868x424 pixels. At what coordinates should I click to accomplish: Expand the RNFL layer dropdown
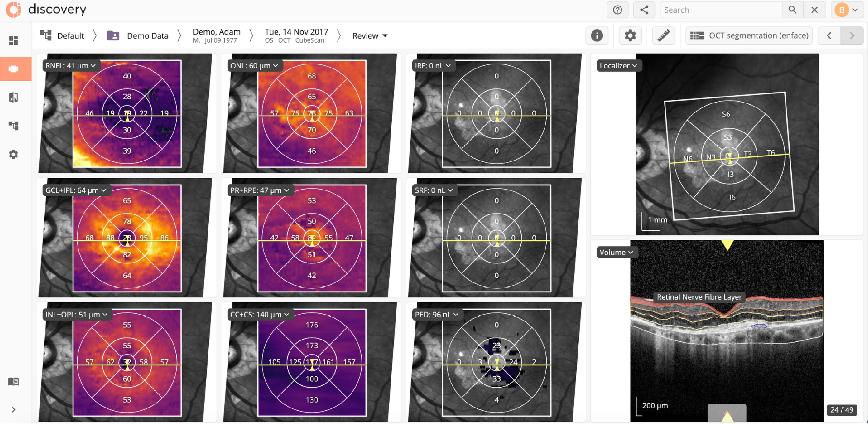(x=70, y=66)
